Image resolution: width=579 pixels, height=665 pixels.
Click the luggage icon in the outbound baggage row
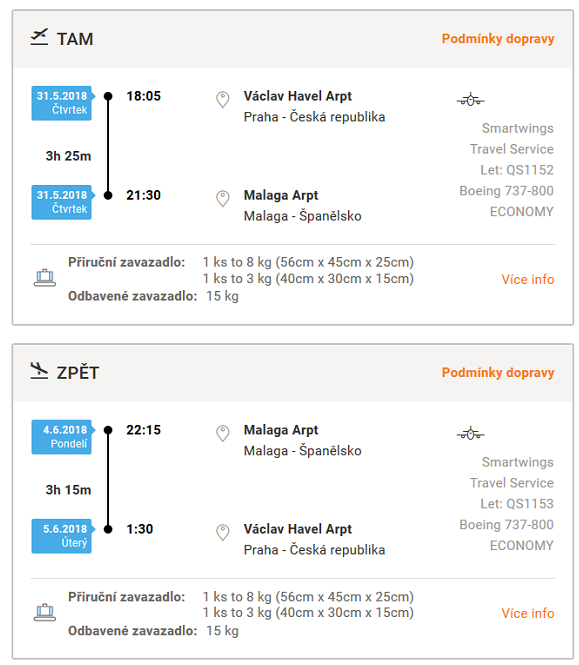pyautogui.click(x=45, y=278)
